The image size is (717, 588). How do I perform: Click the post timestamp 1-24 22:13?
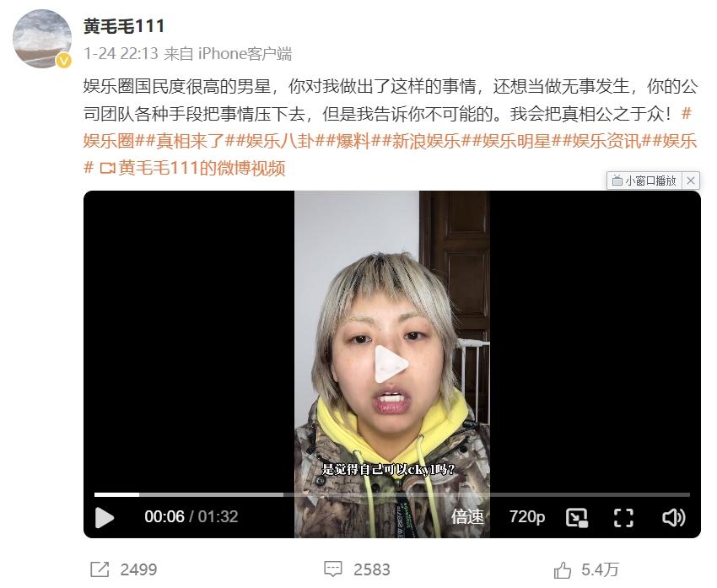coord(121,54)
